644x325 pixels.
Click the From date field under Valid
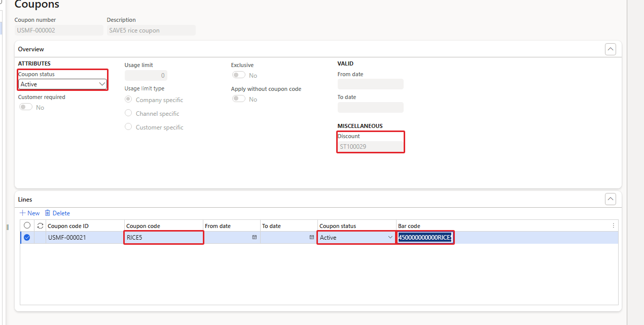tap(371, 84)
